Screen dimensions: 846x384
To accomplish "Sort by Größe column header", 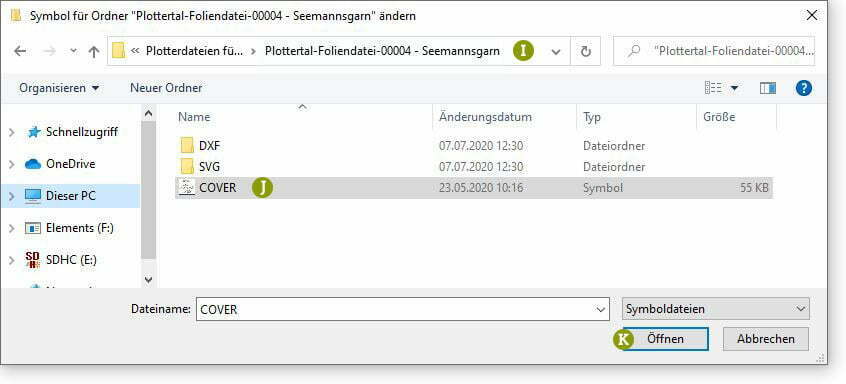I will [x=719, y=117].
